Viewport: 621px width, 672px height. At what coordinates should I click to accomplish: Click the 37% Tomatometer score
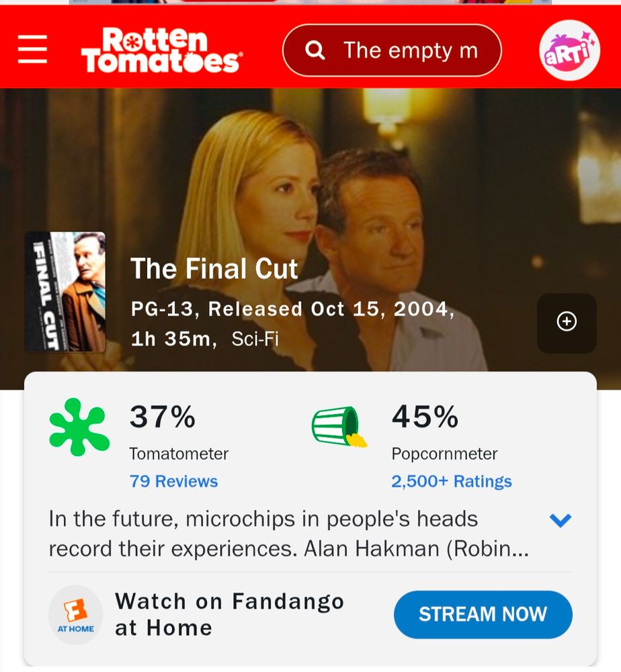[x=163, y=417]
